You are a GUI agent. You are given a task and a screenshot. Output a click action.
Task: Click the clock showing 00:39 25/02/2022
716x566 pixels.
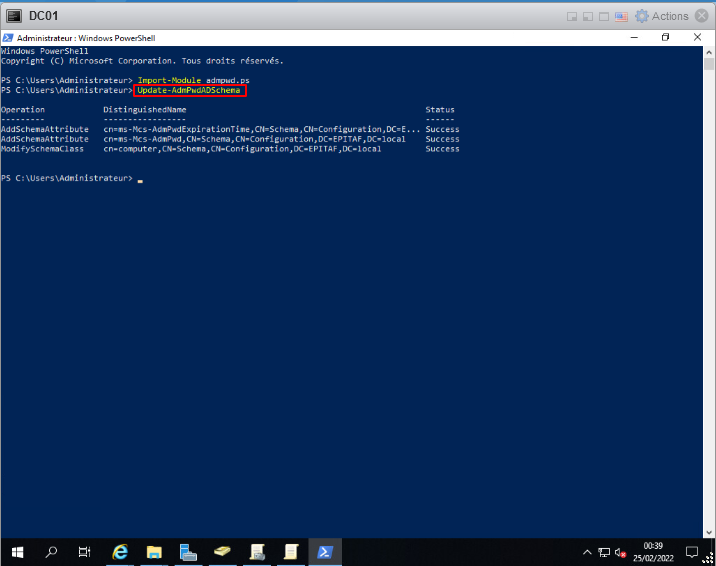tap(653, 551)
